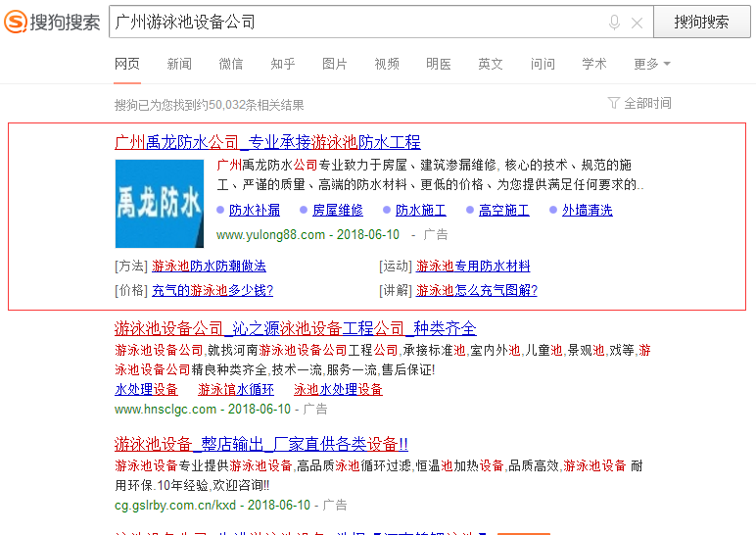Screen dimensions: 756x535
Task: Clear the search box with X icon
Action: coord(637,23)
